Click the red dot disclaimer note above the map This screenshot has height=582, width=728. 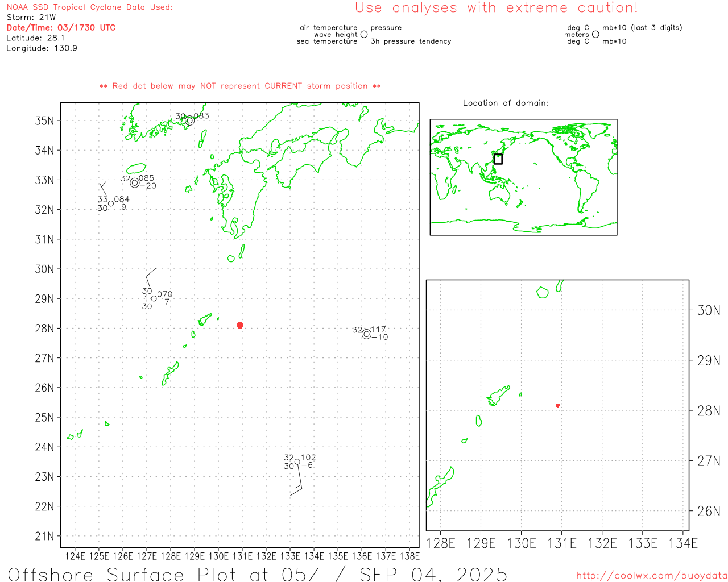tap(240, 86)
